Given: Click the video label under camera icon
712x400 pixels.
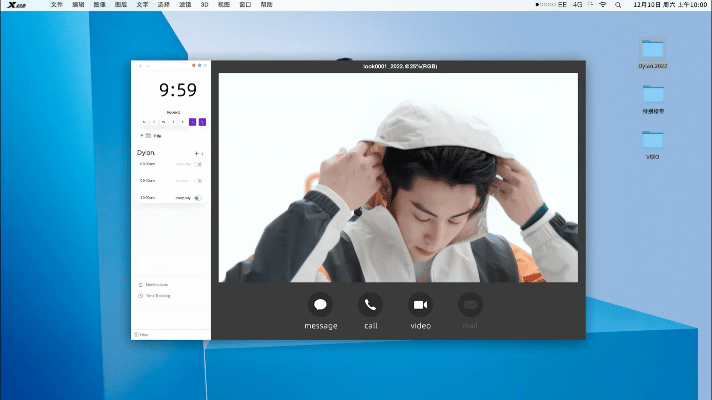Looking at the screenshot, I should tap(420, 326).
